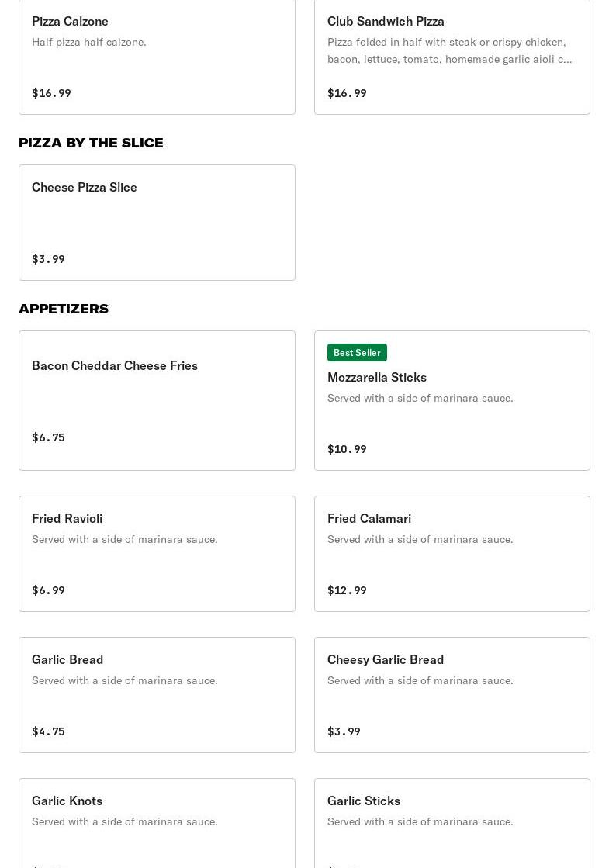This screenshot has height=868, width=609.
Task: Choose the Cheesy Garlic Bread card
Action: tap(452, 695)
